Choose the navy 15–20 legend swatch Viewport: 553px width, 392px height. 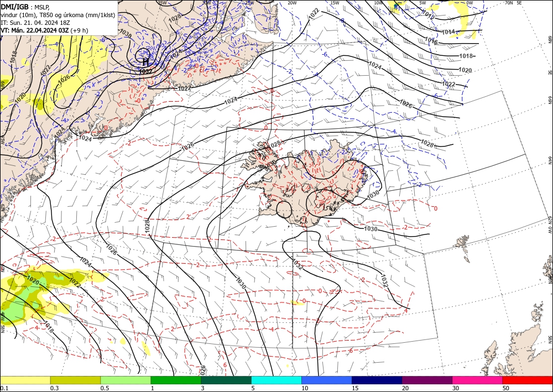click(377, 380)
